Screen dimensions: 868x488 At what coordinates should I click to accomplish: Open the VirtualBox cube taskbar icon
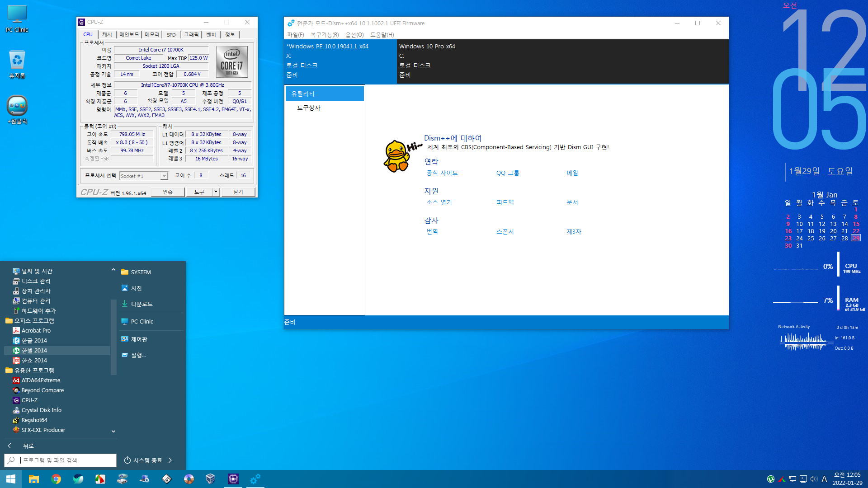pyautogui.click(x=211, y=479)
